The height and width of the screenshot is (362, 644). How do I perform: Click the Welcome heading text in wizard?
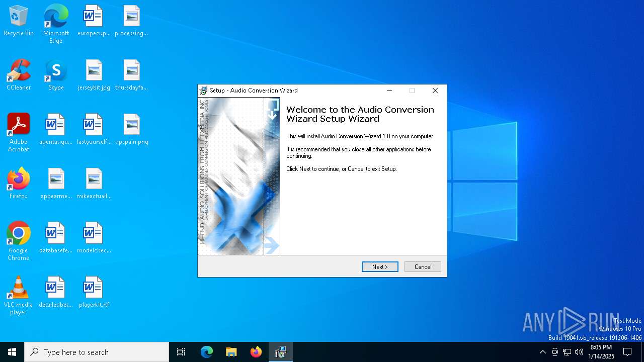[360, 114]
